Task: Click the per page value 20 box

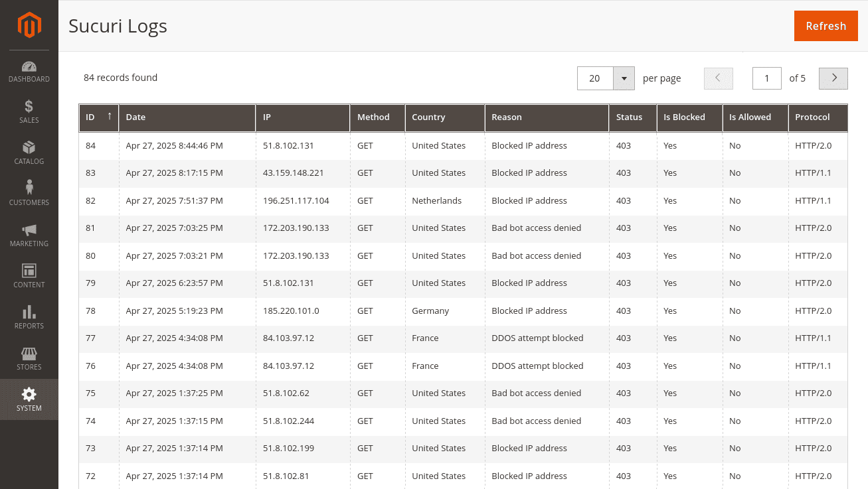Action: pyautogui.click(x=595, y=78)
